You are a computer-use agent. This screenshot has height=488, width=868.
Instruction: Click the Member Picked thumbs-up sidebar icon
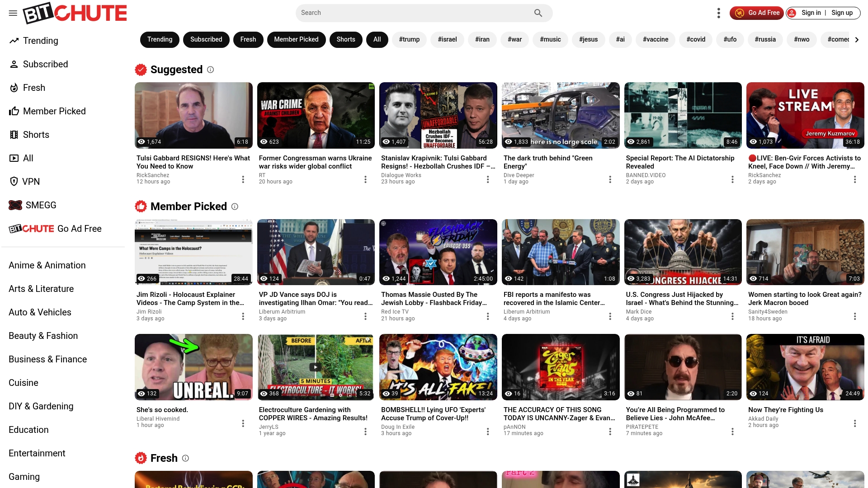[x=14, y=111]
